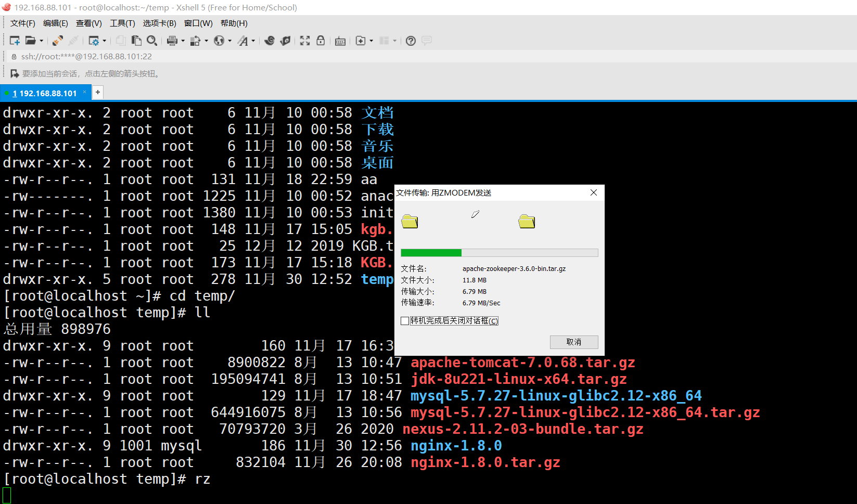The width and height of the screenshot is (857, 504).
Task: Click the print icon
Action: 172,41
